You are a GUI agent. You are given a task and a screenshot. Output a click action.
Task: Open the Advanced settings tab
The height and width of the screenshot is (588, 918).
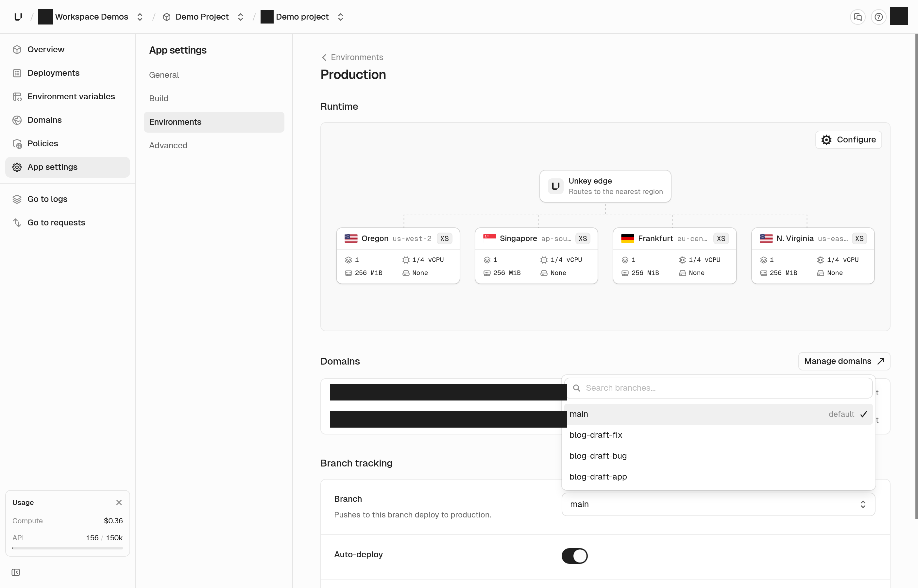point(214,145)
